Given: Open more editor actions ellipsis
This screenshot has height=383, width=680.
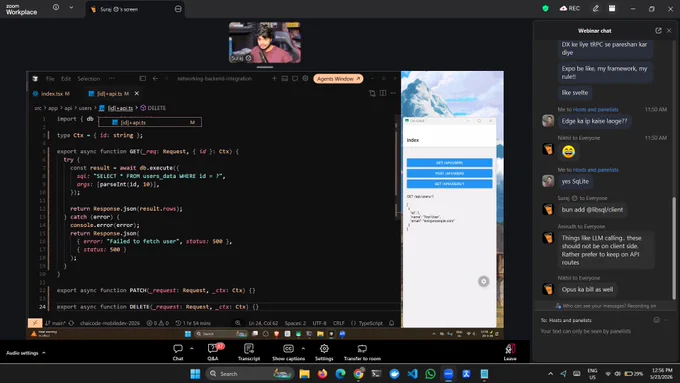Looking at the screenshot, I should (393, 93).
